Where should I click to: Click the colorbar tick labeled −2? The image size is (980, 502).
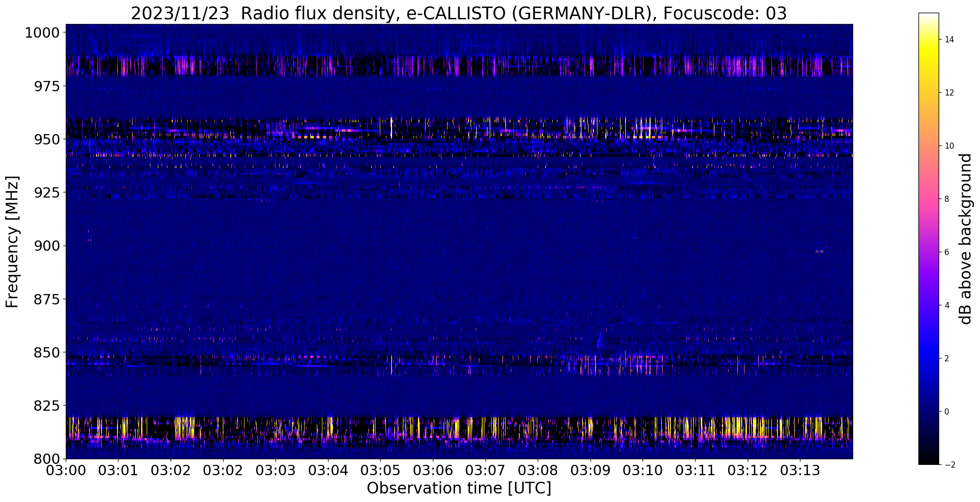coord(949,465)
